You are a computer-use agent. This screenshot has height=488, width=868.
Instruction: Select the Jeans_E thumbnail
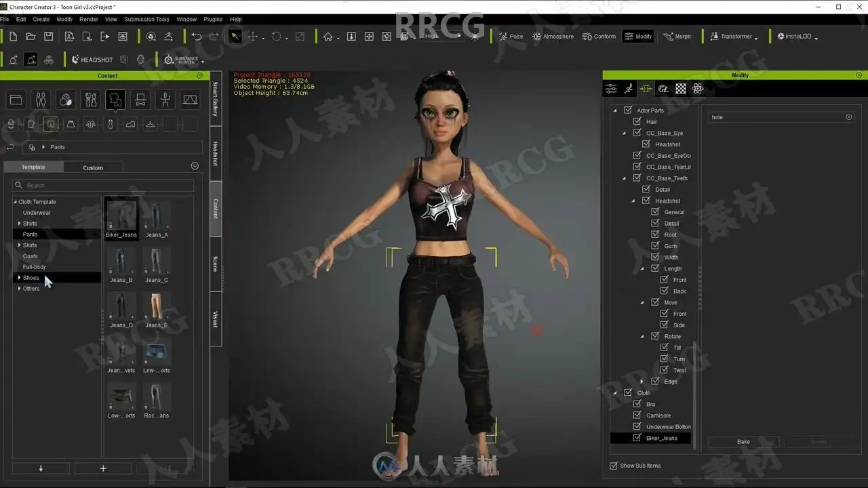(157, 311)
